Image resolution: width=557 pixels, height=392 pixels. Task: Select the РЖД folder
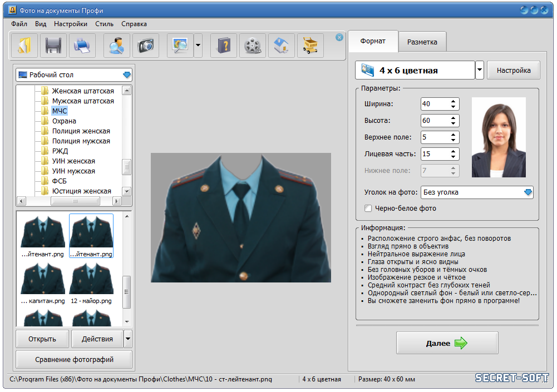(x=60, y=151)
